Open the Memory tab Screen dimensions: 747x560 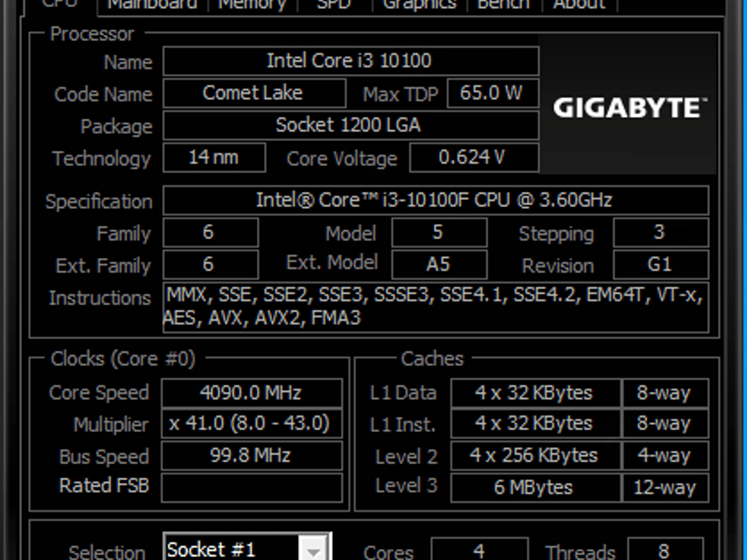pos(252,5)
